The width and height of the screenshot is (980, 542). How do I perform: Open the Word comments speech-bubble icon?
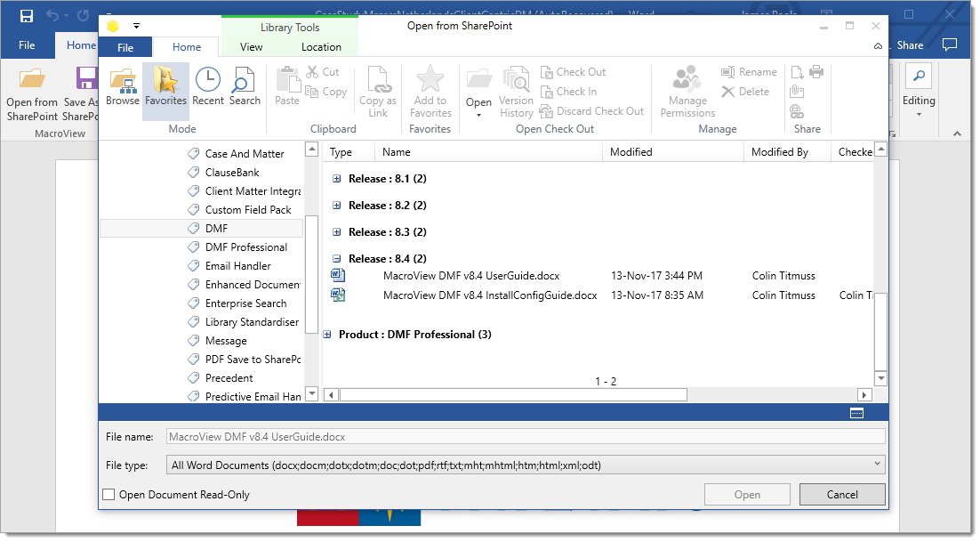click(x=950, y=45)
